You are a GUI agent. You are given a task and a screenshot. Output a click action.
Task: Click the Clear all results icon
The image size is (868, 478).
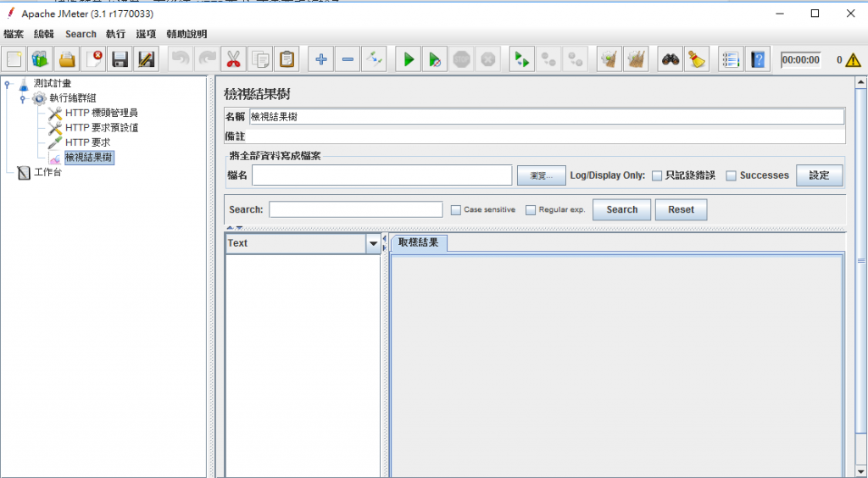pos(636,59)
